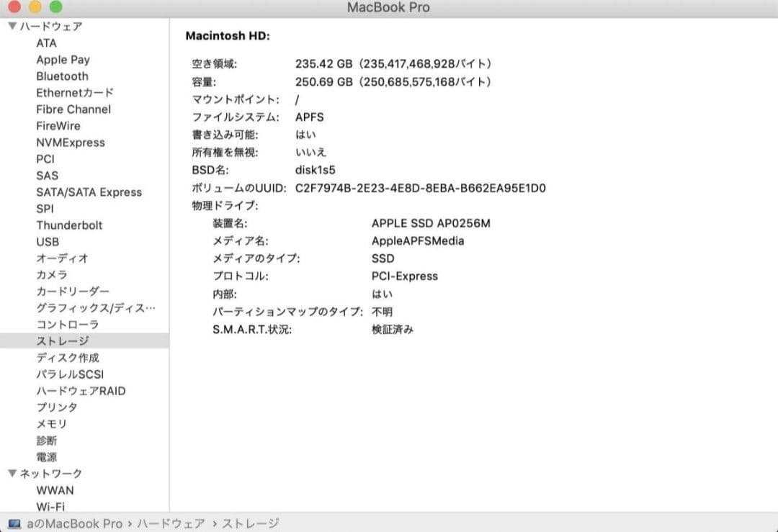The image size is (778, 532).
Task: Select NVMExpress in the sidebar
Action: 70,142
